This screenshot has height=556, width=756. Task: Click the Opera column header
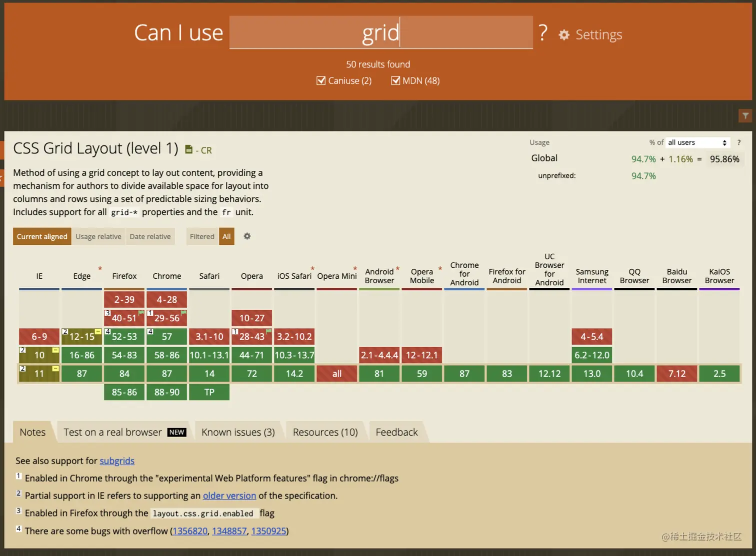pos(252,276)
